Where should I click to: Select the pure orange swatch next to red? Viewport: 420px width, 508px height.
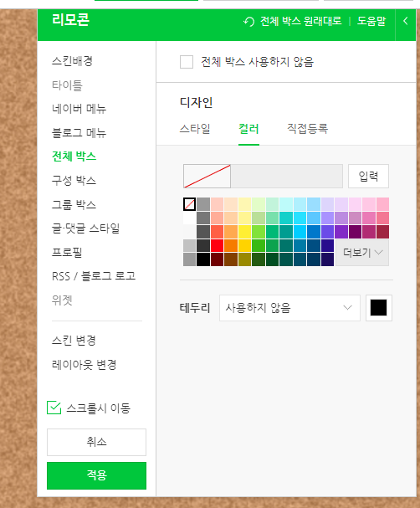[x=231, y=246]
